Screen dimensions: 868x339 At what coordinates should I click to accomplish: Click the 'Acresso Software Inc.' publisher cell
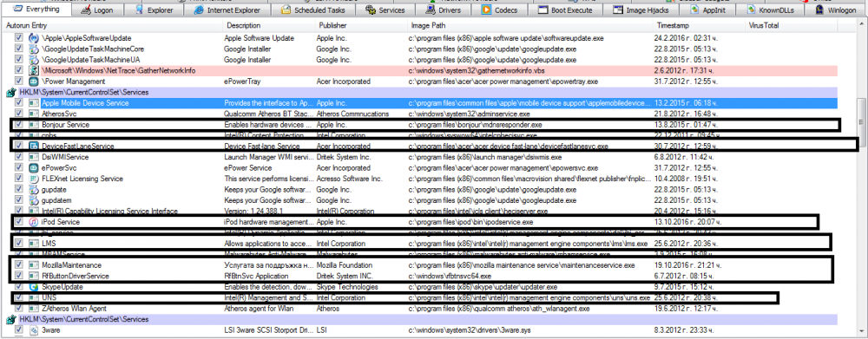click(x=349, y=179)
